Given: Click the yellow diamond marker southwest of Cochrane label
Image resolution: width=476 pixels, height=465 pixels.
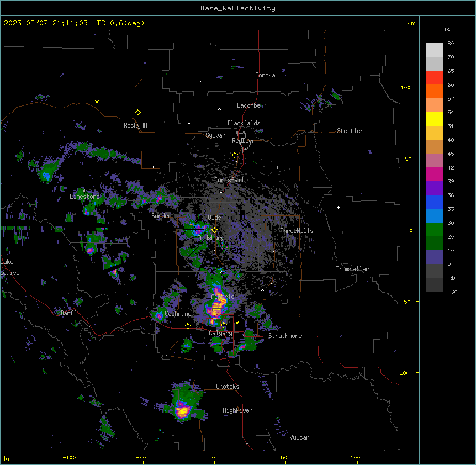Looking at the screenshot, I should [x=188, y=326].
